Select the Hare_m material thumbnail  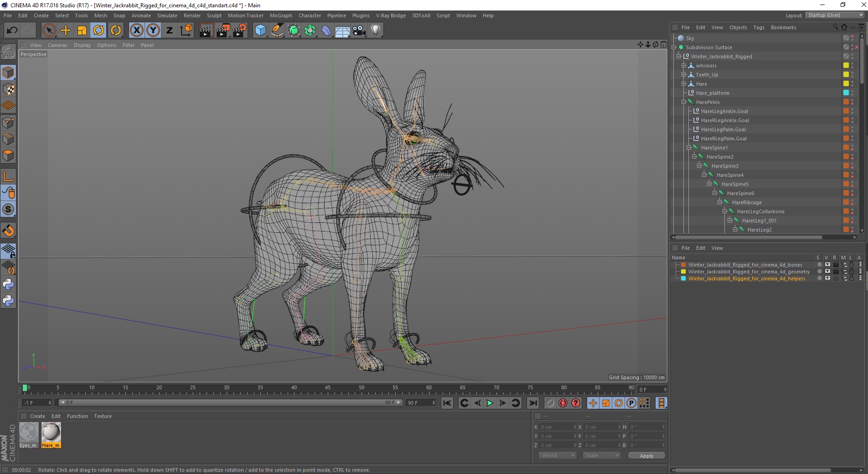(51, 435)
